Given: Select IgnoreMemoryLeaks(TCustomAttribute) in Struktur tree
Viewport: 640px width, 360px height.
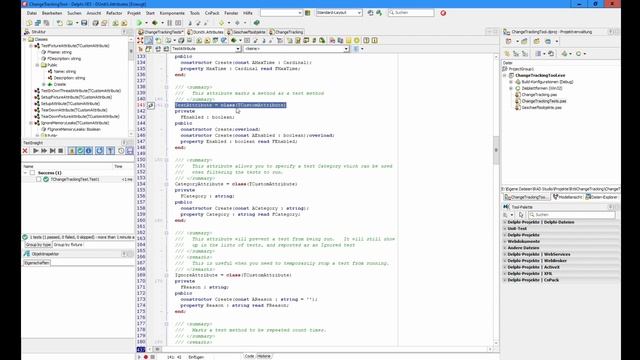Looking at the screenshot, I should (75, 123).
